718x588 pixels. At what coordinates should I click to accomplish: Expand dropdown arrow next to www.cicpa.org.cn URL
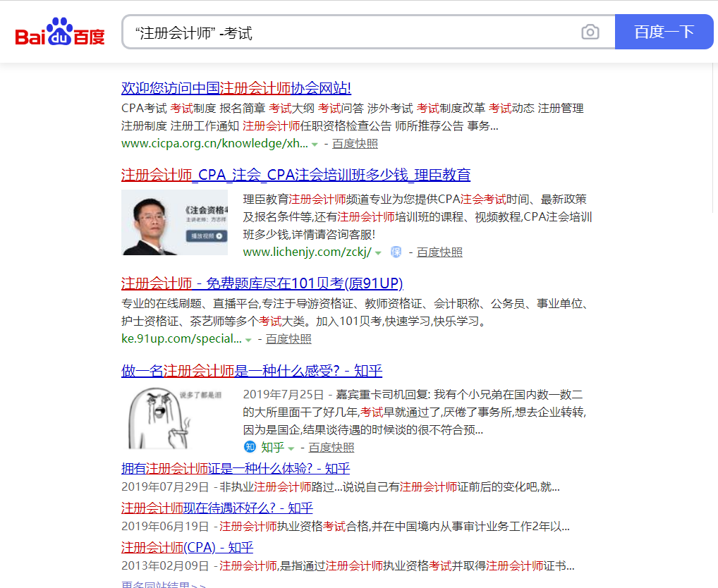coord(315,145)
